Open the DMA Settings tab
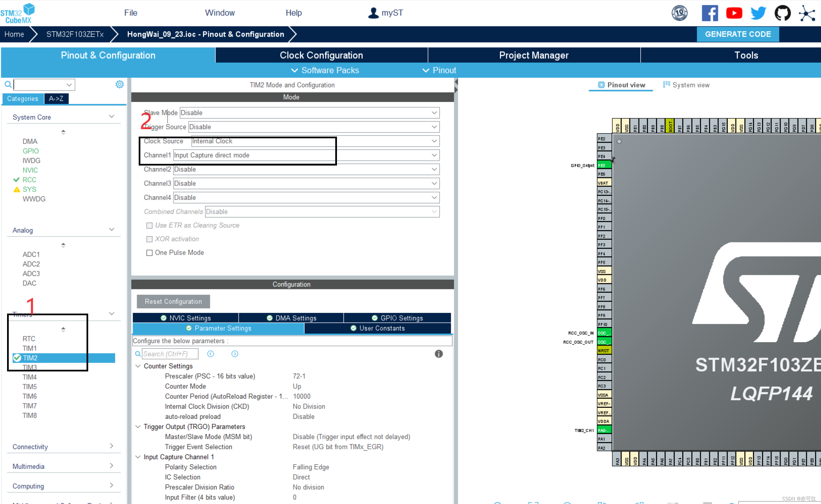 point(291,318)
